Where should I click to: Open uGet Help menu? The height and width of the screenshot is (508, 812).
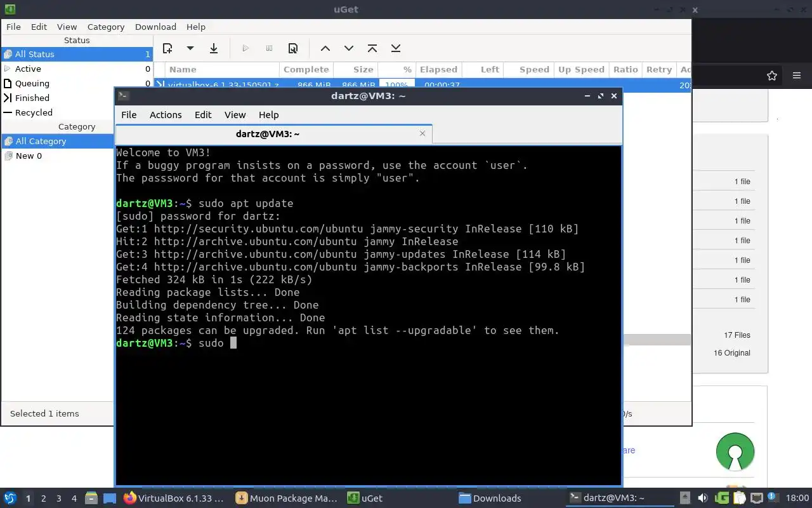click(196, 27)
